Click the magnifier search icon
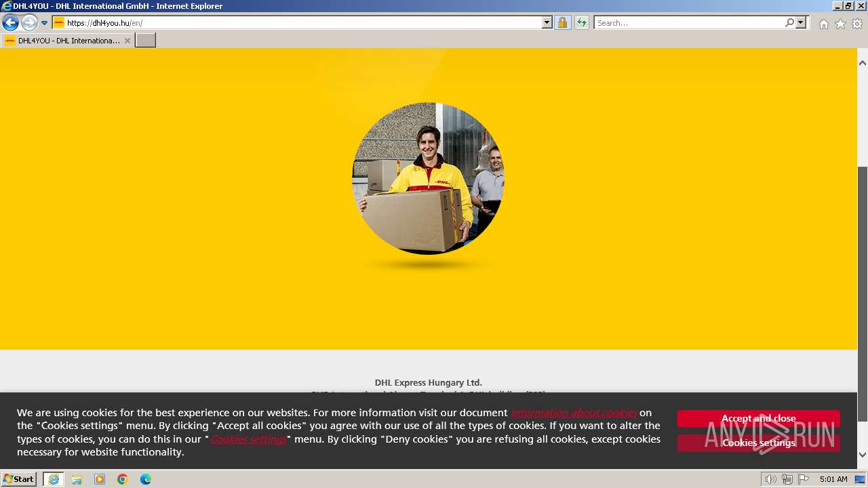Screen dimensions: 868x488 789,23
